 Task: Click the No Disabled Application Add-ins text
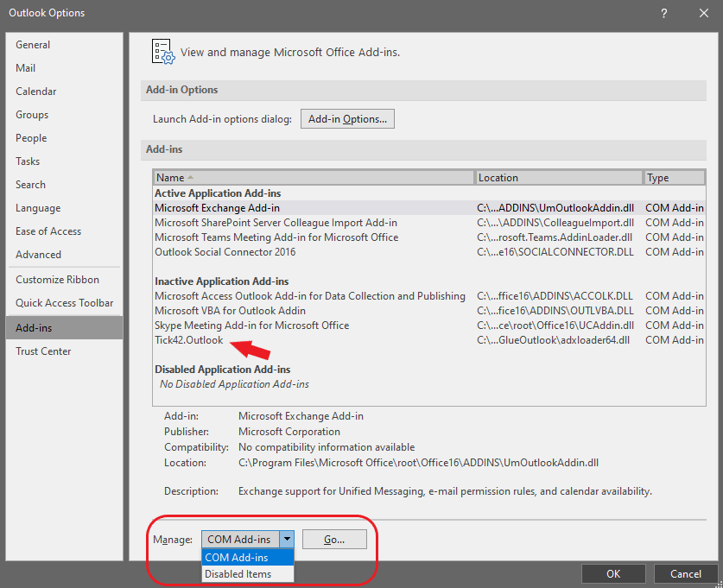click(234, 384)
